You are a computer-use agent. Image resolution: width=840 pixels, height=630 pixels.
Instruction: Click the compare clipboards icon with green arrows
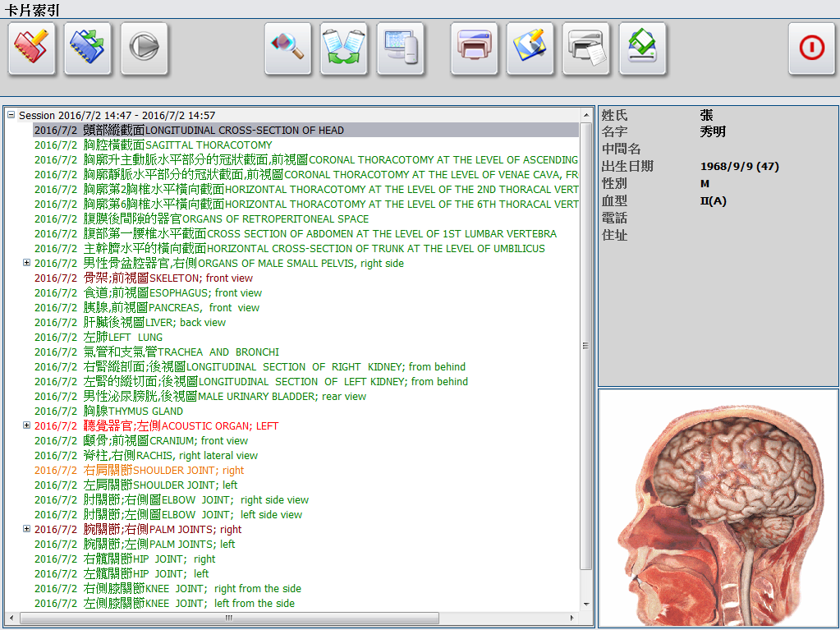pos(344,48)
